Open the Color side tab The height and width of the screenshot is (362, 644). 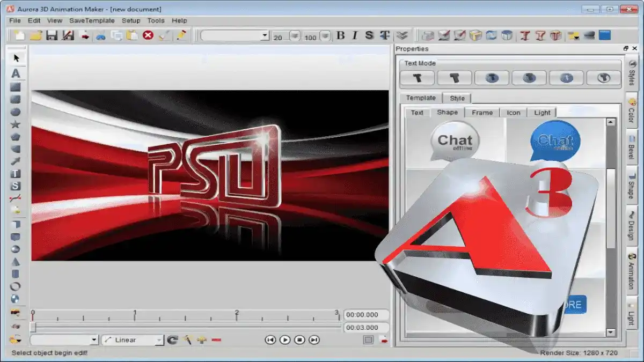(x=631, y=109)
